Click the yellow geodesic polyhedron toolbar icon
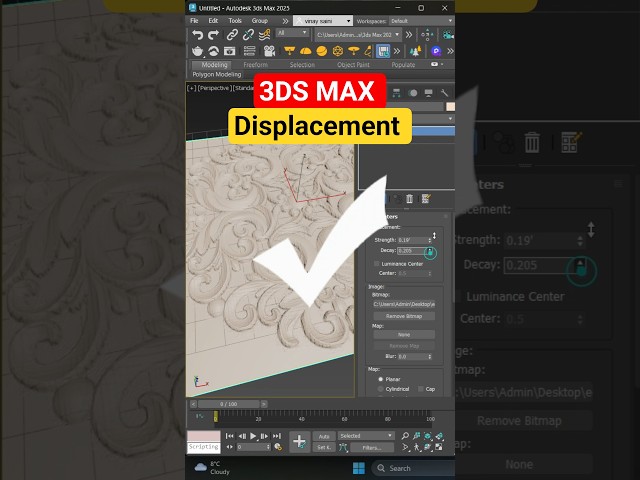 click(338, 51)
